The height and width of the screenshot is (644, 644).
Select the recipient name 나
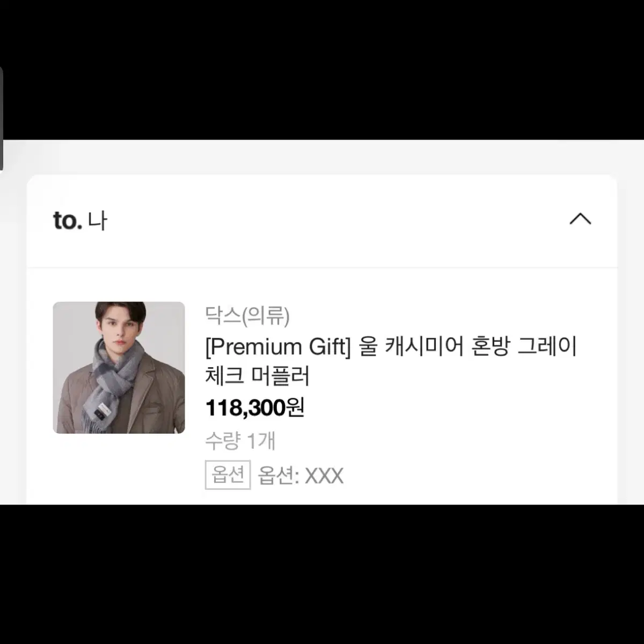[98, 221]
